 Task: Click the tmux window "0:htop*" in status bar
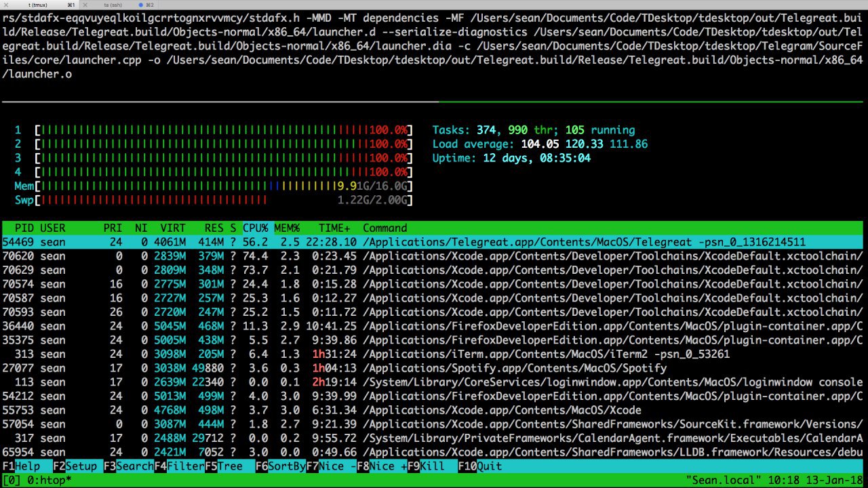pos(50,480)
